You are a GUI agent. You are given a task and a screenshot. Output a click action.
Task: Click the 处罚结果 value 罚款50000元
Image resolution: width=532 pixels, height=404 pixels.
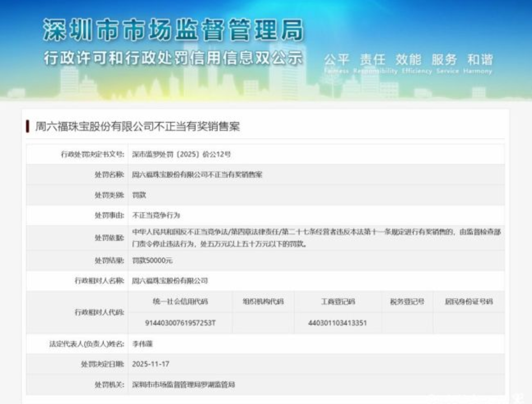click(x=152, y=261)
